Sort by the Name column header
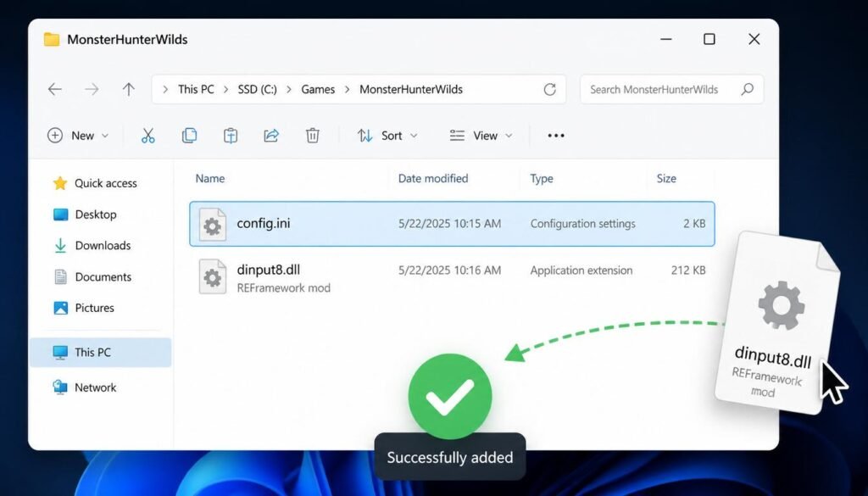Viewport: 868px width, 496px height. point(210,178)
